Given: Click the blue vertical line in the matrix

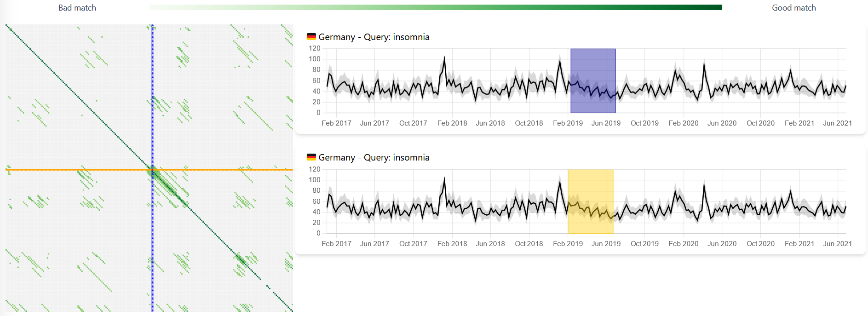Looking at the screenshot, I should (x=152, y=92).
